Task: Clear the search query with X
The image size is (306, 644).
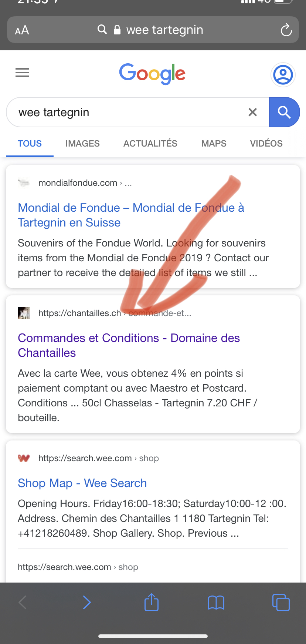Action: pyautogui.click(x=253, y=112)
